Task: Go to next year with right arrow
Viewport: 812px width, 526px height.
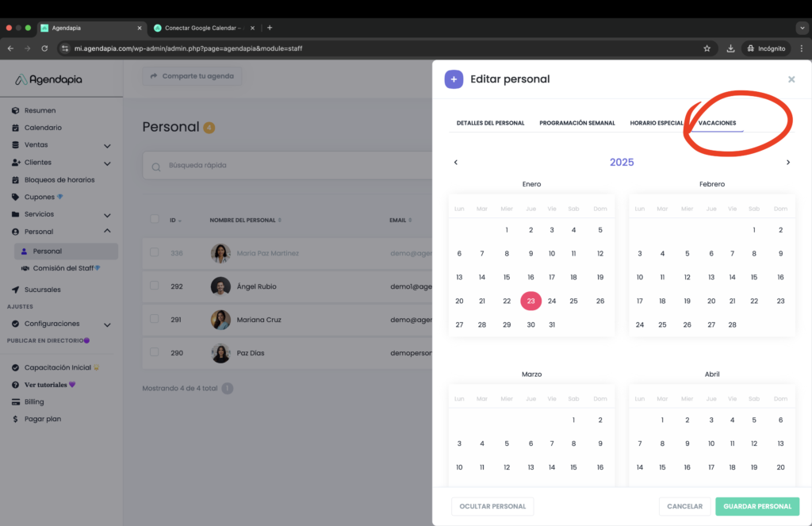Action: point(787,163)
